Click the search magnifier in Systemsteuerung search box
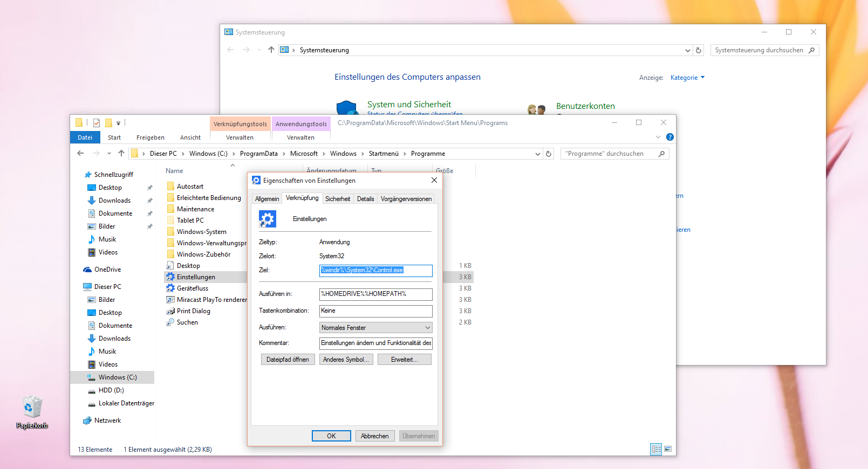The image size is (868, 469). pyautogui.click(x=812, y=50)
